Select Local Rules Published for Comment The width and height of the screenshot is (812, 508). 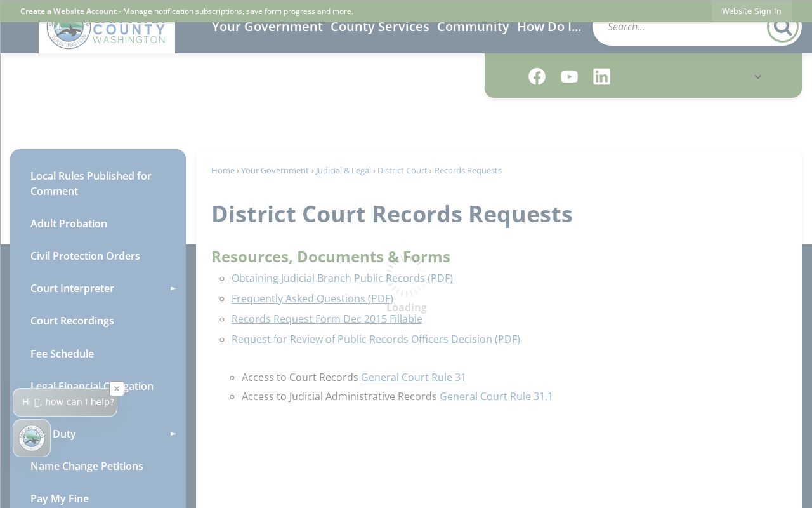98,184
